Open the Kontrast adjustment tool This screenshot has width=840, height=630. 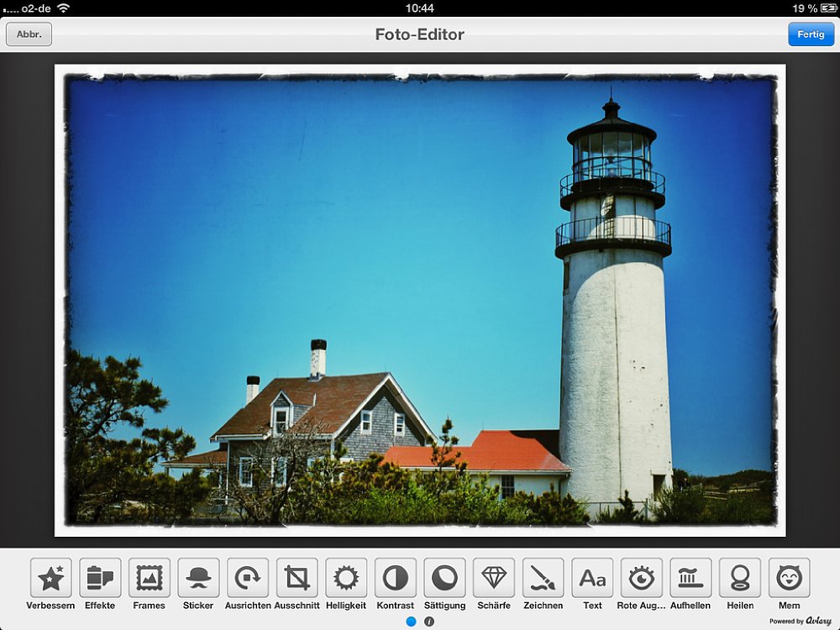coord(396,578)
